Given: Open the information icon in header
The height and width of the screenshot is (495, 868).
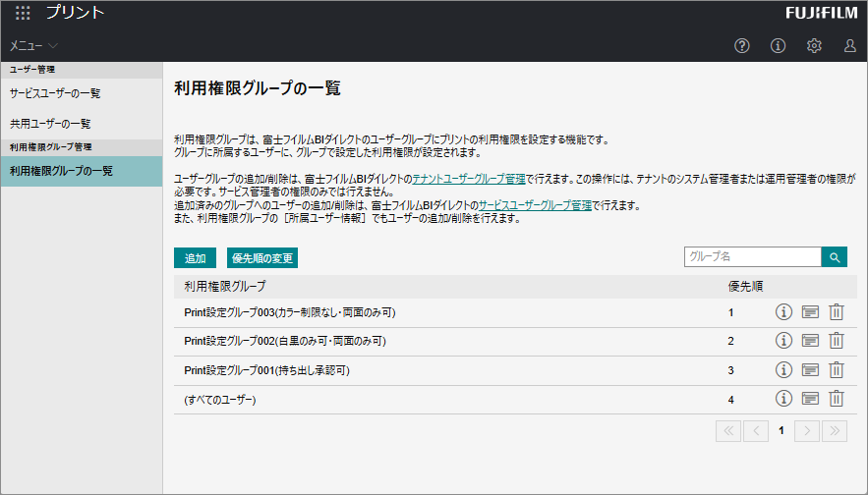Looking at the screenshot, I should [778, 46].
